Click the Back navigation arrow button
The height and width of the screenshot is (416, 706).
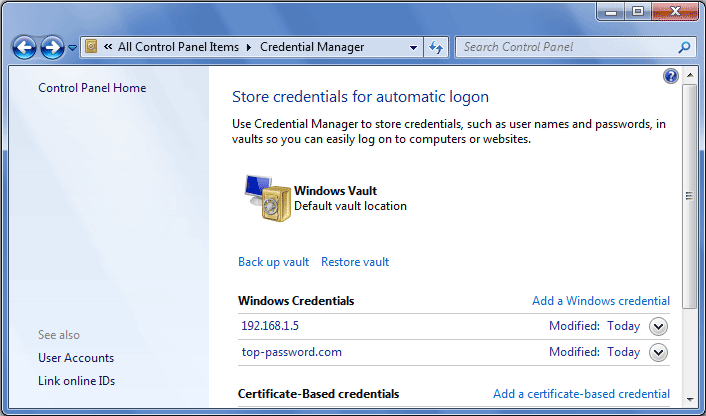25,47
